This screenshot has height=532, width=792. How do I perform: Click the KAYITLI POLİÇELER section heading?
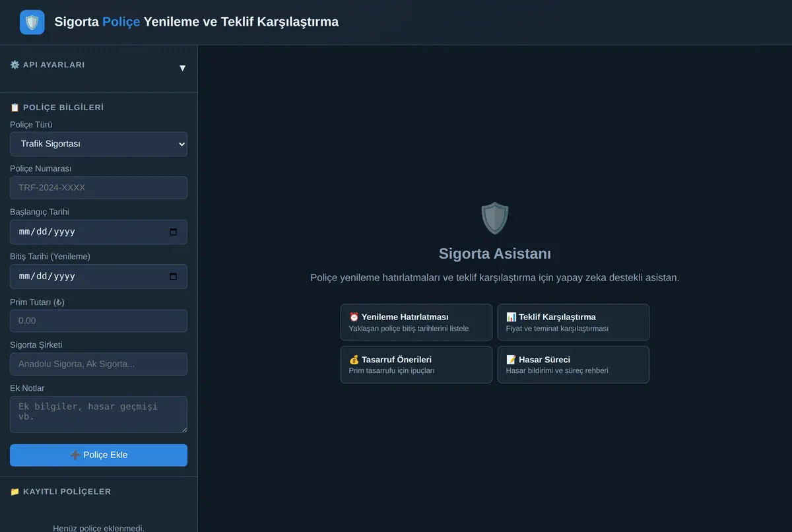point(61,492)
